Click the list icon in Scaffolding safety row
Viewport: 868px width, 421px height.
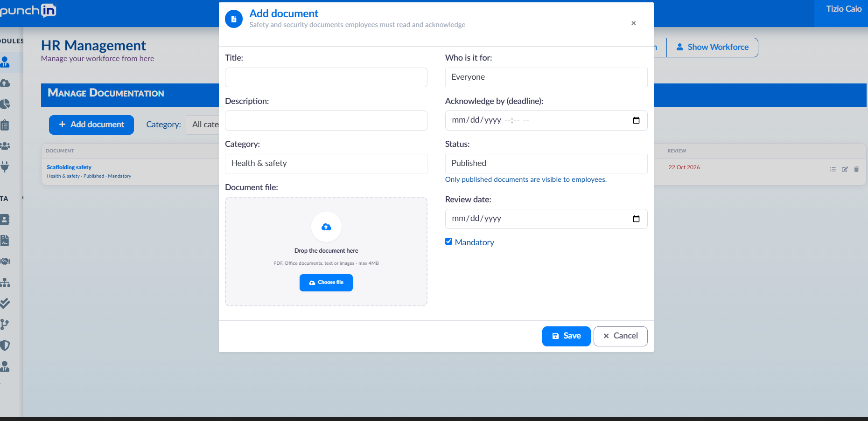(833, 169)
